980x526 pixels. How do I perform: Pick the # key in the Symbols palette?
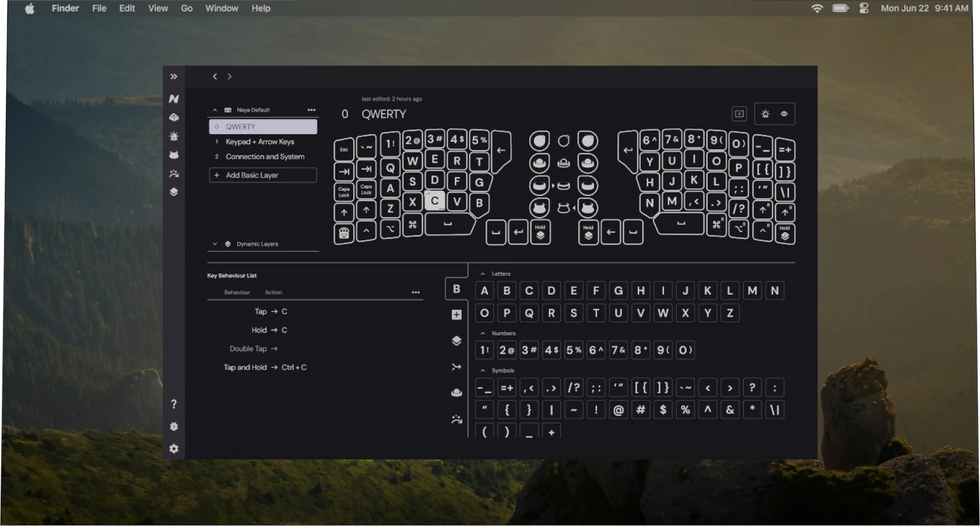click(x=641, y=410)
